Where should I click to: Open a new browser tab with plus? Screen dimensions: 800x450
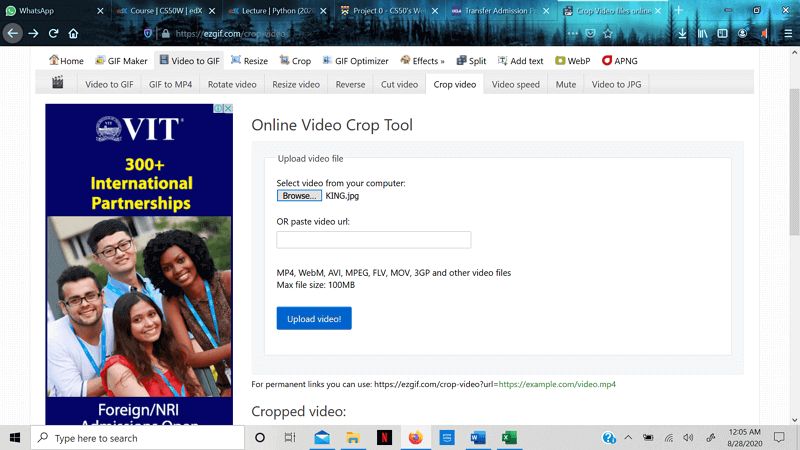pos(679,10)
